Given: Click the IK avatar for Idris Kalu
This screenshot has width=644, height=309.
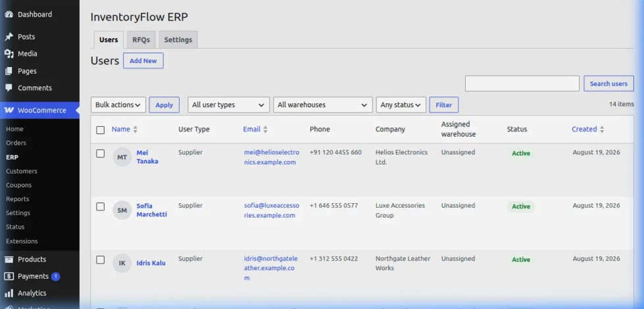Looking at the screenshot, I should pyautogui.click(x=122, y=263).
